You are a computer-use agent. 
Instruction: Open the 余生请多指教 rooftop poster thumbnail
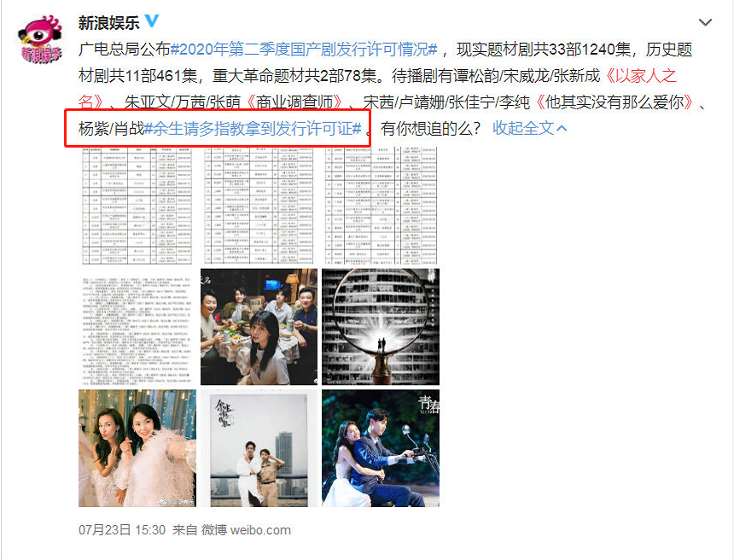[x=259, y=448]
